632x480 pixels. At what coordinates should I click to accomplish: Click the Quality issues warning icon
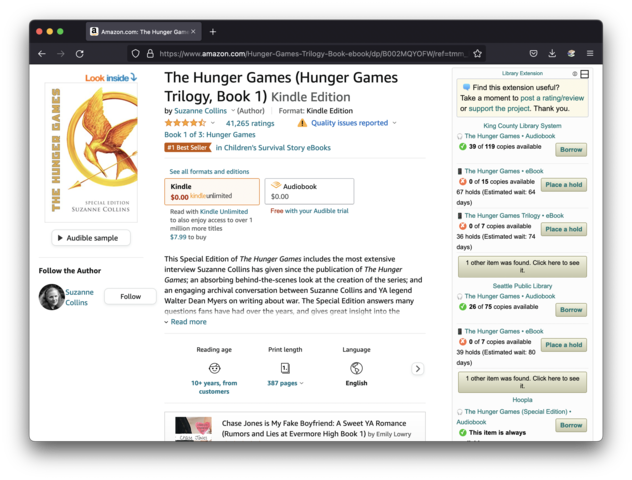coord(302,123)
